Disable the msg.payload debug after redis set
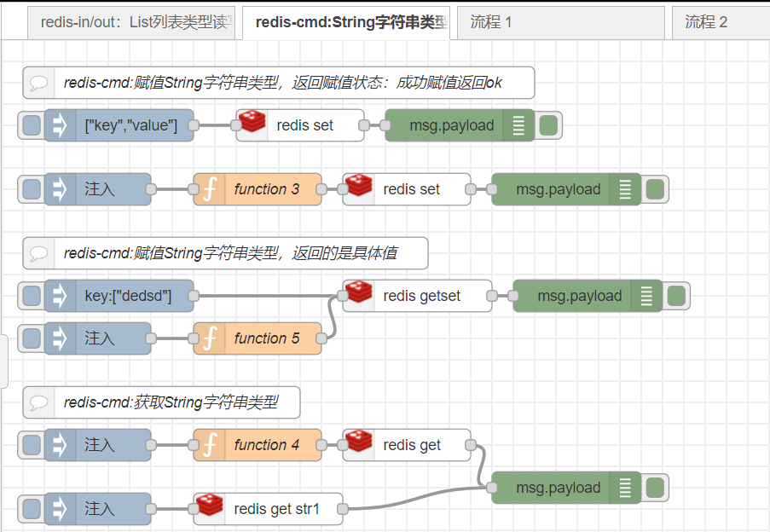Image resolution: width=770 pixels, height=532 pixels. [548, 125]
